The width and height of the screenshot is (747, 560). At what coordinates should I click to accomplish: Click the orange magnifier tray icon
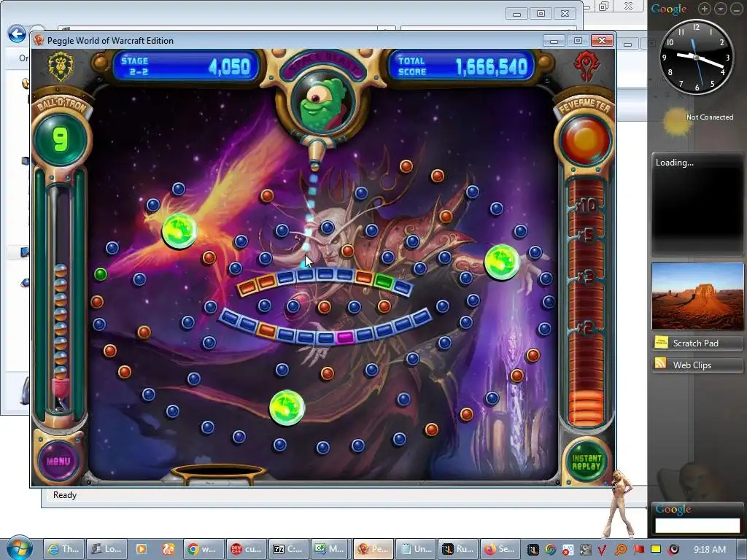[x=621, y=550]
